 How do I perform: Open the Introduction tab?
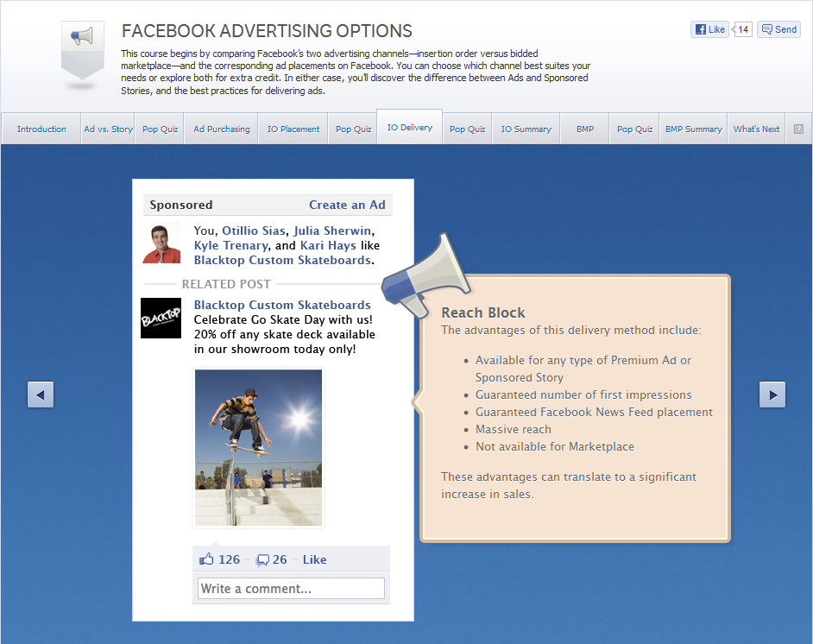coord(41,129)
